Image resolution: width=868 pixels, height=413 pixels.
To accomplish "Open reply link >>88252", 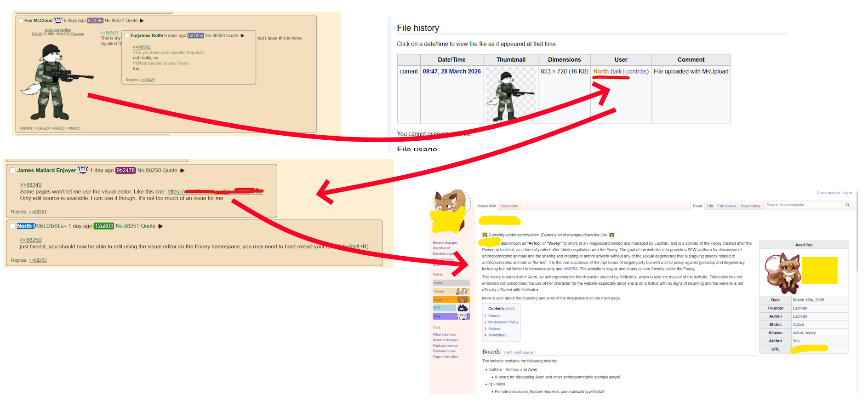I will pyautogui.click(x=38, y=260).
